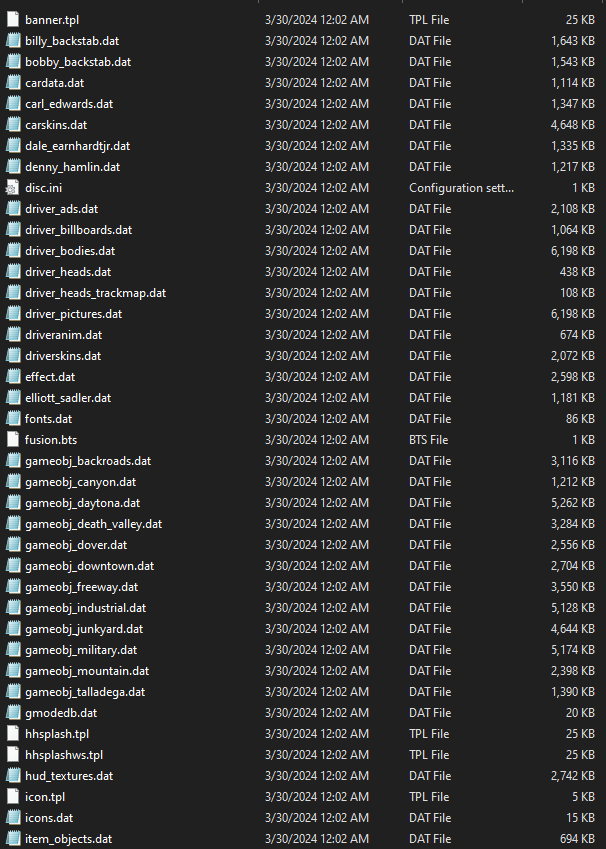
Task: Click the 1,390 KB size value
Action: pyautogui.click(x=572, y=692)
